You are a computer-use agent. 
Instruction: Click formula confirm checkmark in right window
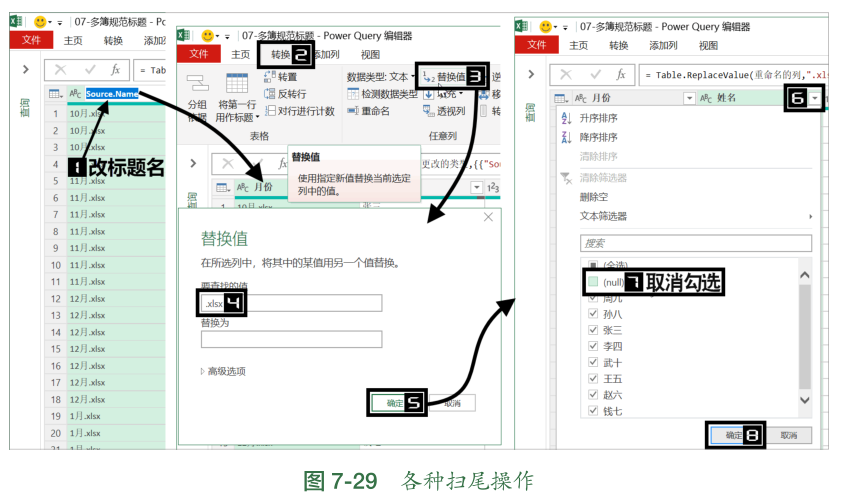point(595,75)
